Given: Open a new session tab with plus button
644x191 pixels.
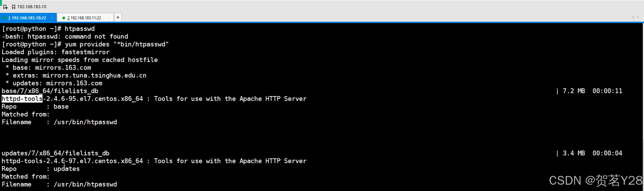Looking at the screenshot, I should [x=118, y=18].
